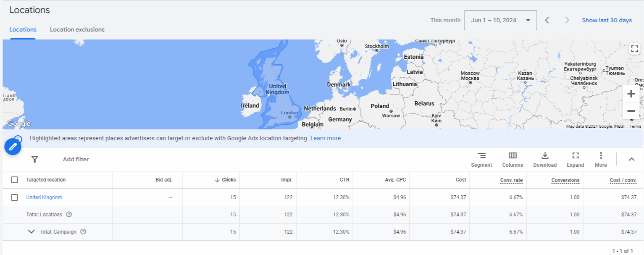
Task: Expand the Total: Campaign row
Action: point(31,231)
